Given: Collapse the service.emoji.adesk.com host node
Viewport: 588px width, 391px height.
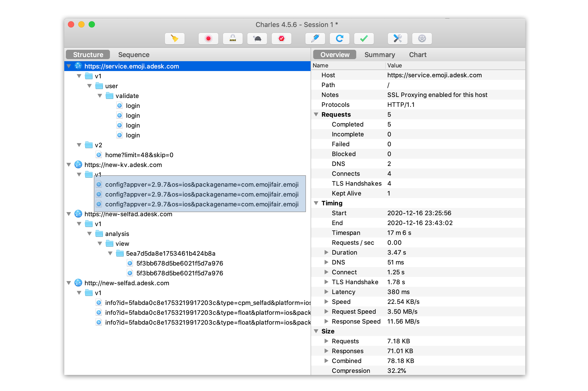Looking at the screenshot, I should tap(69, 66).
